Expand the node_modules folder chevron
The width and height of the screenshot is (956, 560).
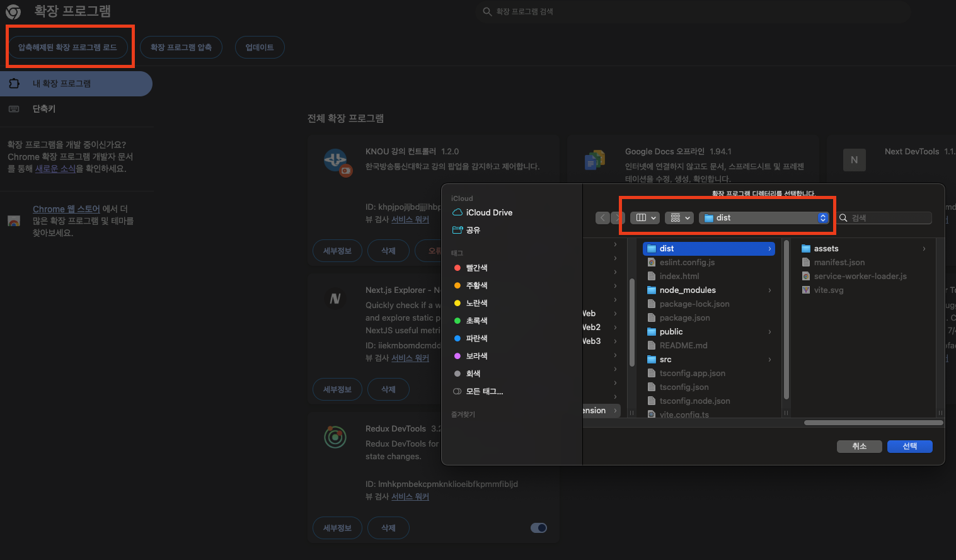click(769, 290)
